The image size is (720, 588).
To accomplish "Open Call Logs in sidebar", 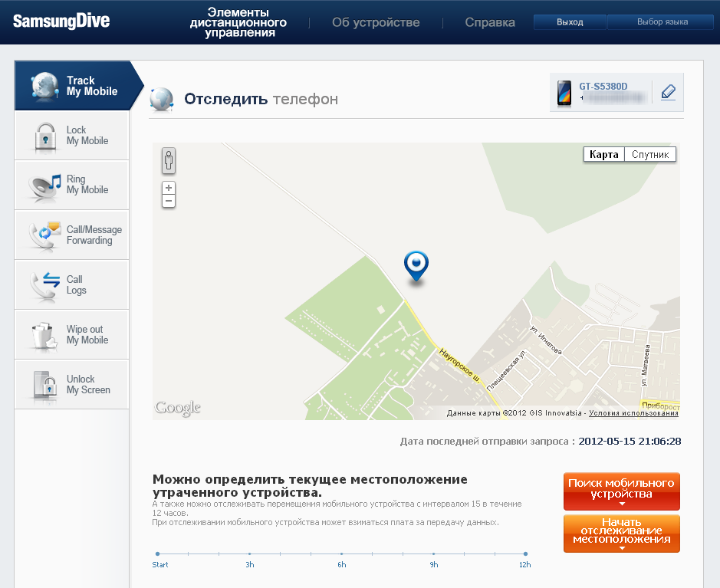I will (71, 284).
